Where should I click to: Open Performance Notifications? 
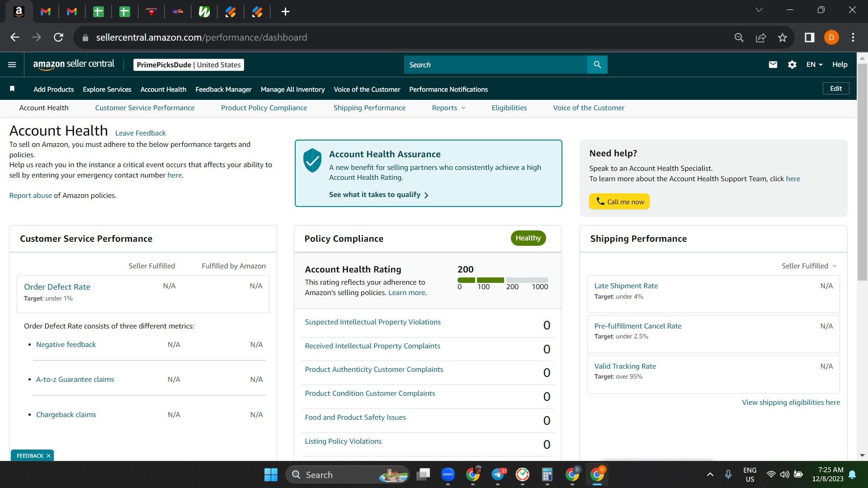point(448,89)
